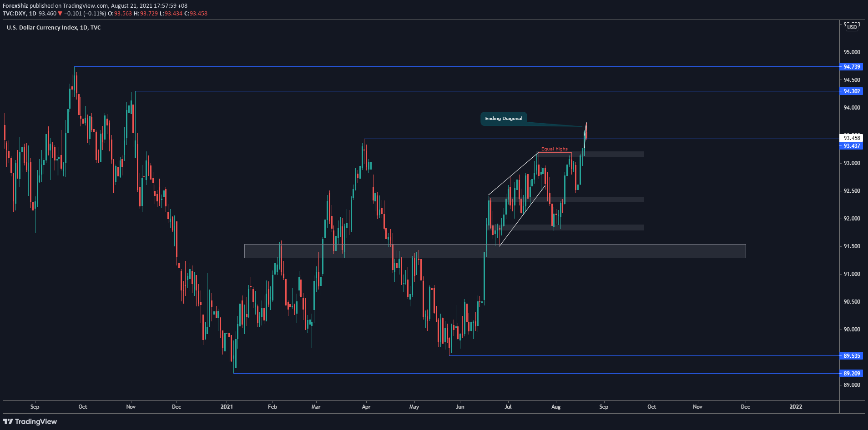Click the 90.500 price axis tick
Image resolution: width=868 pixels, height=430 pixels.
coord(852,302)
